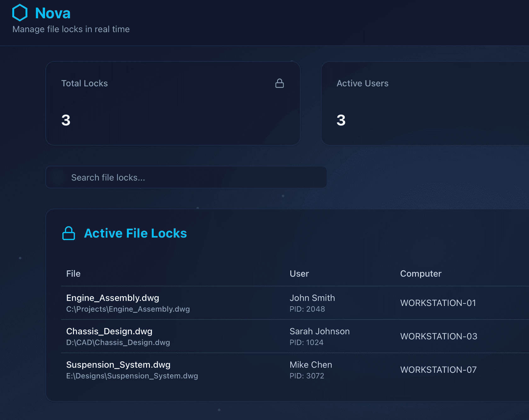
Task: Click the Active File Locks heading
Action: [135, 233]
